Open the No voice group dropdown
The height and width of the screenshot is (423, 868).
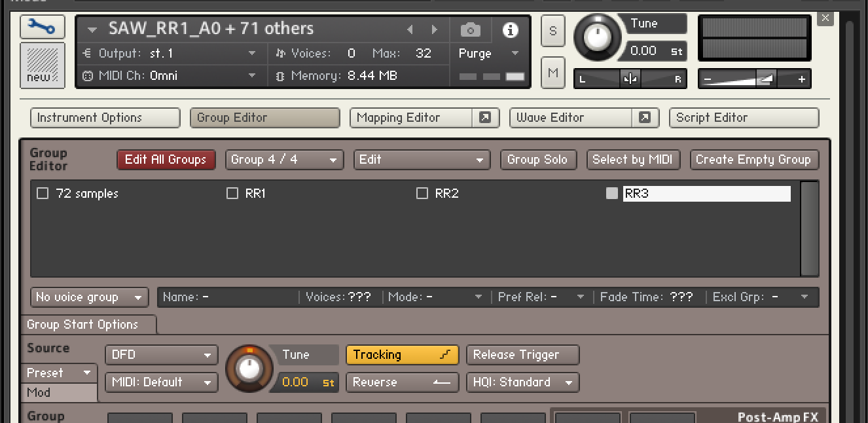click(90, 297)
